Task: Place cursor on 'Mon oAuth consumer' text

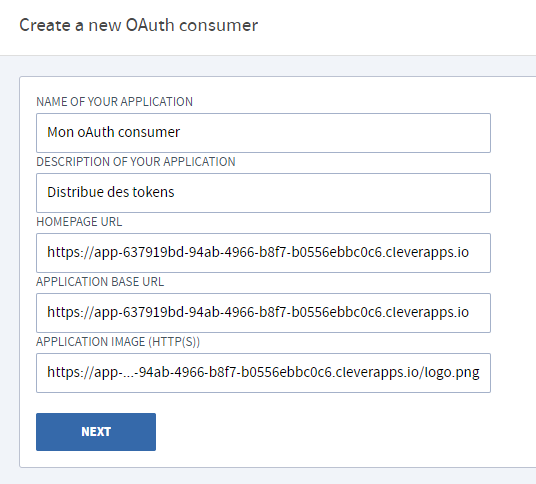Action: [x=113, y=132]
